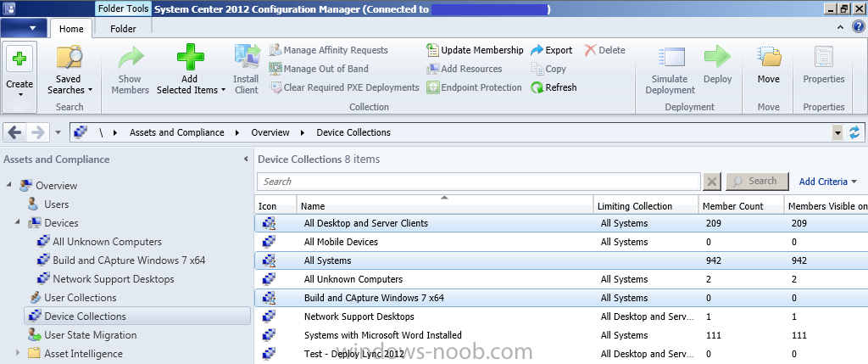Screen dimensions: 868x364
Task: Click the Simulate Deployment icon
Action: click(x=670, y=58)
